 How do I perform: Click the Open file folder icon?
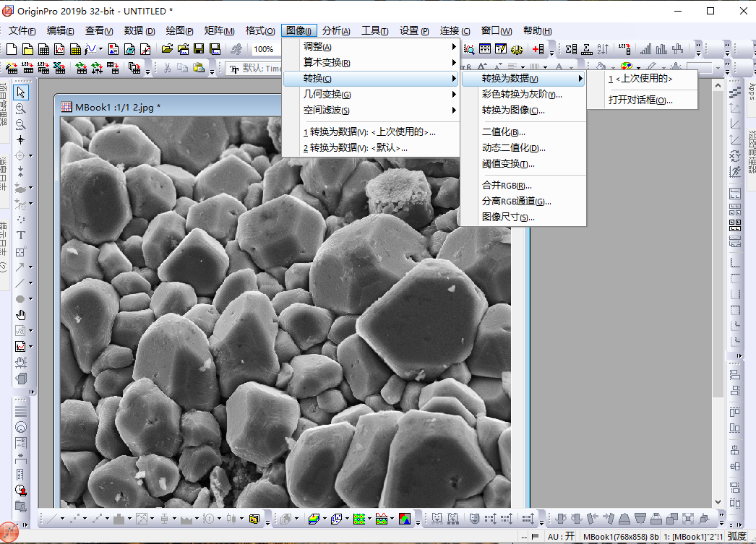(167, 49)
